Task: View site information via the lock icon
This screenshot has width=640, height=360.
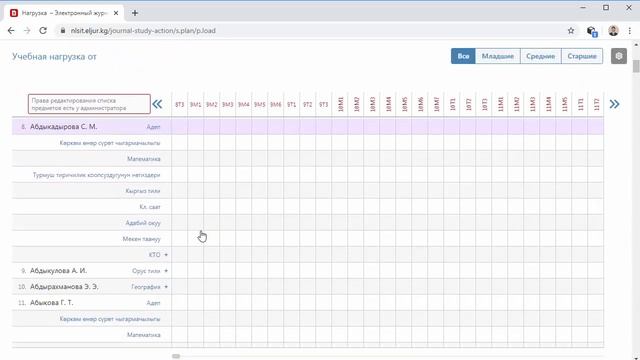Action: 62,31
